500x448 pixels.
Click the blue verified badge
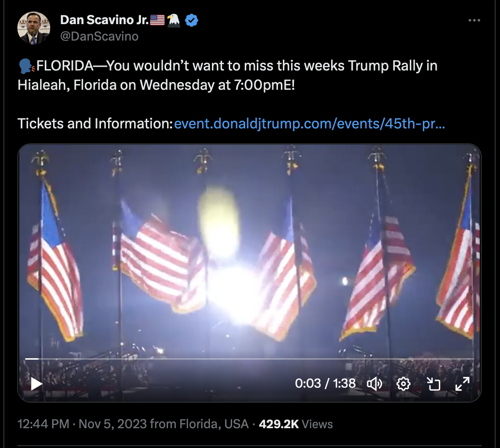[192, 20]
